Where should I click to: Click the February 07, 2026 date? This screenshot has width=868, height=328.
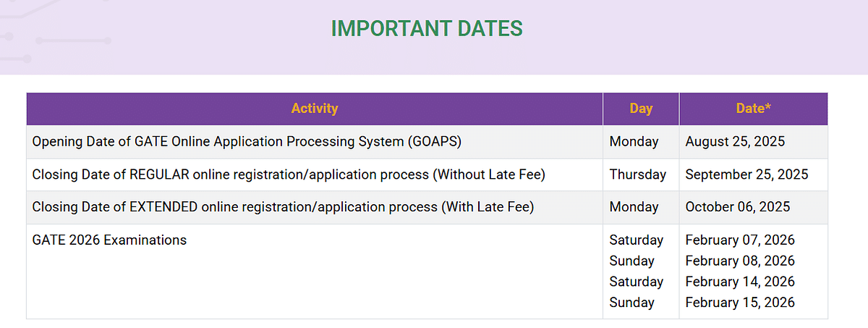(x=740, y=240)
